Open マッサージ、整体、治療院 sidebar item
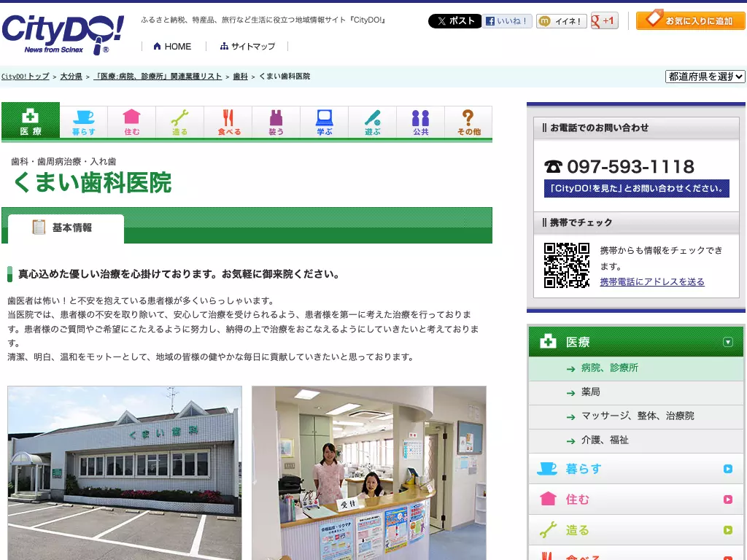The width and height of the screenshot is (747, 560). point(635,416)
